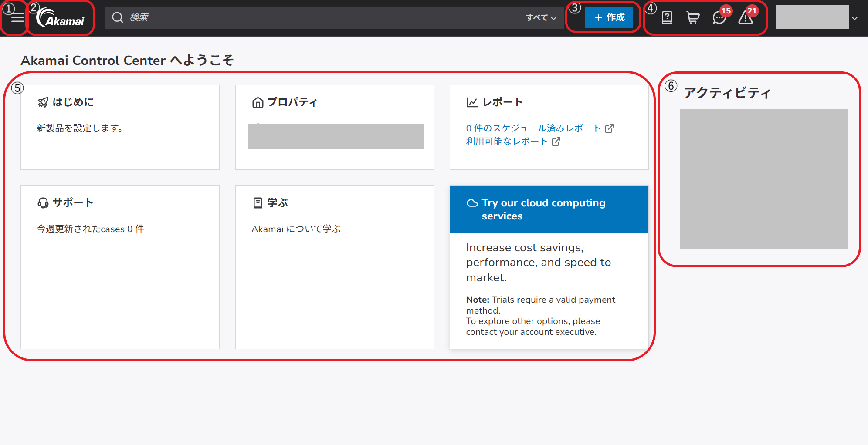Open the help document icon
This screenshot has width=868, height=445.
pyautogui.click(x=667, y=17)
